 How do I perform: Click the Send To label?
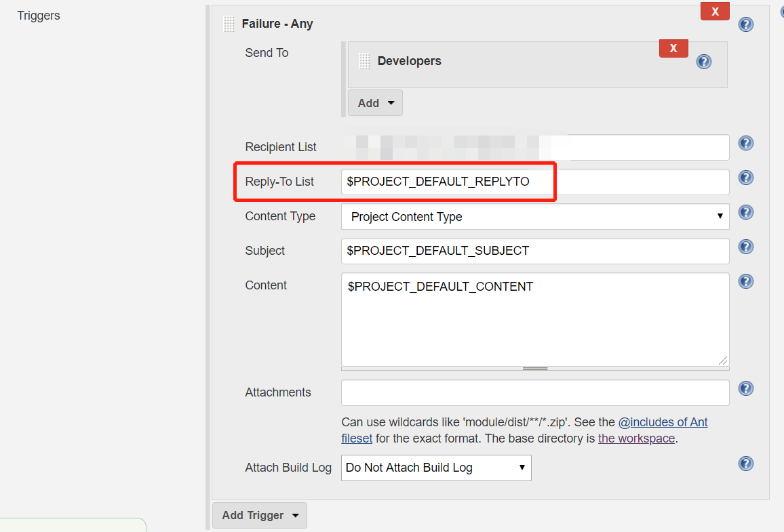pyautogui.click(x=267, y=53)
